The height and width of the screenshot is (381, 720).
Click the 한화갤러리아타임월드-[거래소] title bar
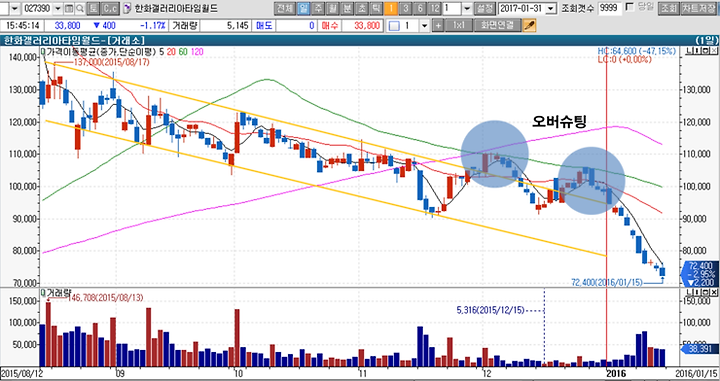pos(360,39)
